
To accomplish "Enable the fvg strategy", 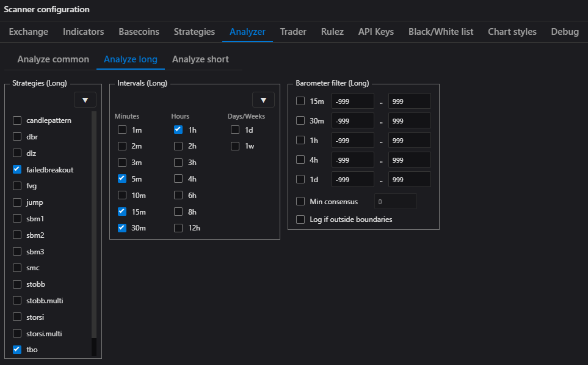I will 17,186.
